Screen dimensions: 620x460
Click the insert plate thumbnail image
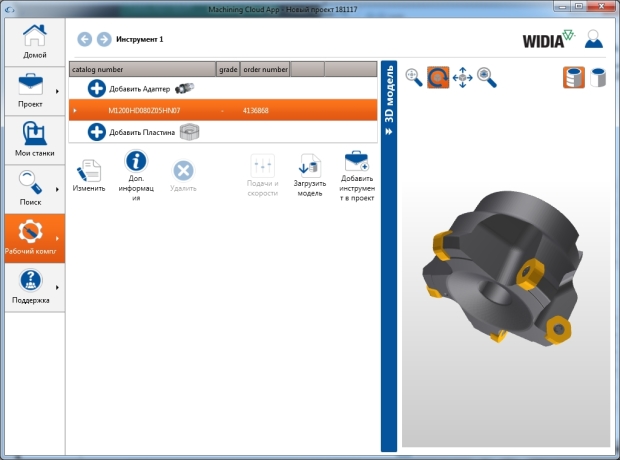[x=189, y=132]
